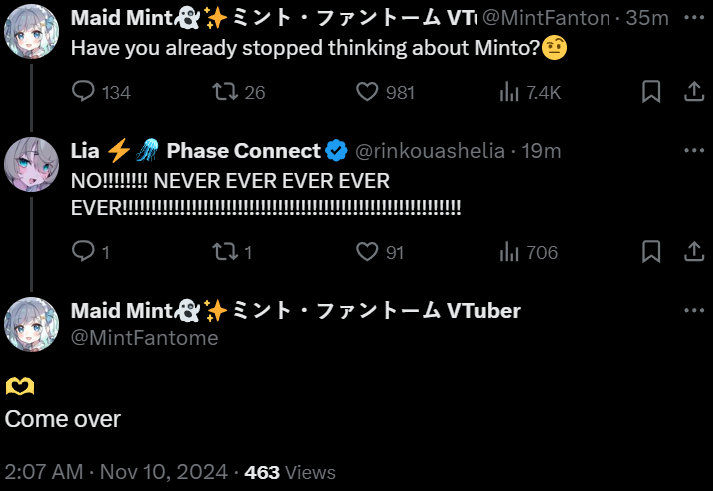Open view stats showing 706 views
This screenshot has width=713, height=491.
click(x=508, y=252)
